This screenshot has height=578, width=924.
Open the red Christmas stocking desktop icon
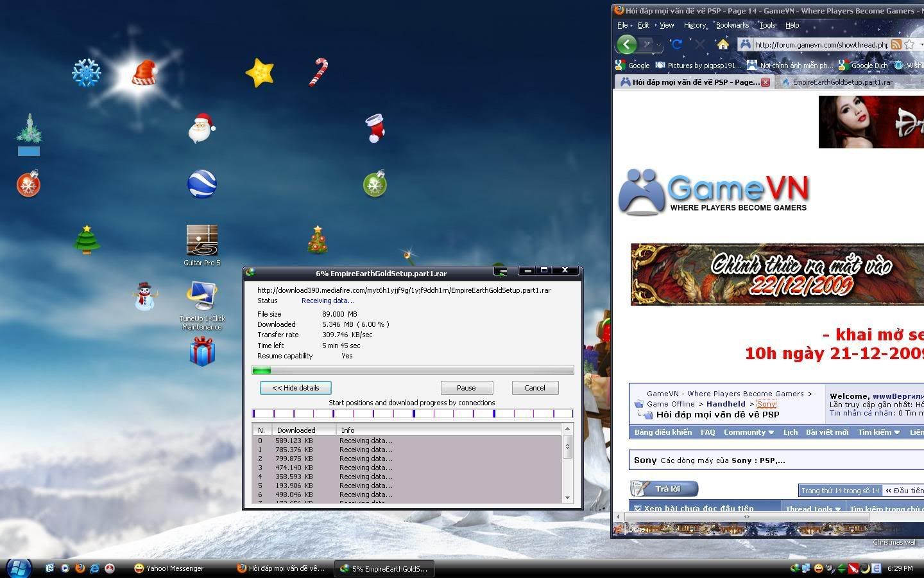(x=375, y=128)
